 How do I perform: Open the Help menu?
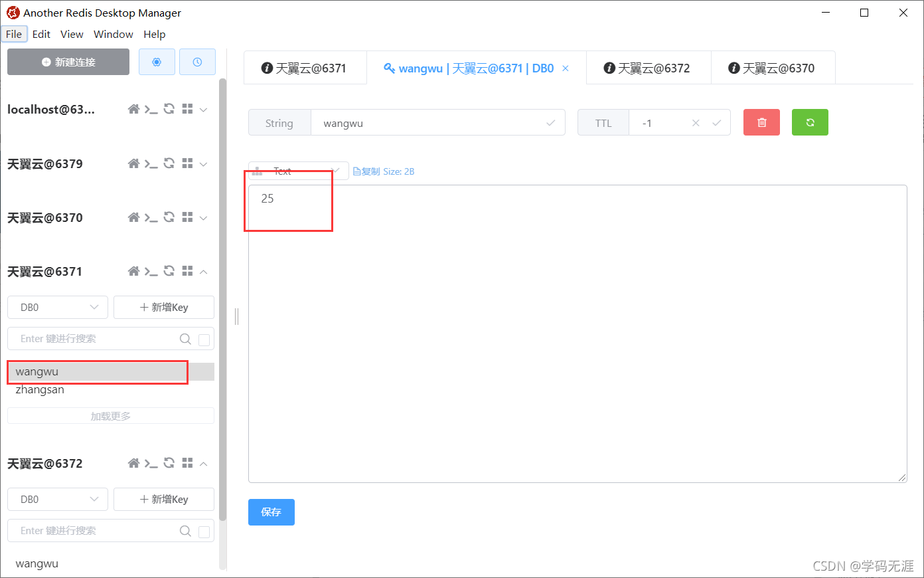(x=154, y=34)
